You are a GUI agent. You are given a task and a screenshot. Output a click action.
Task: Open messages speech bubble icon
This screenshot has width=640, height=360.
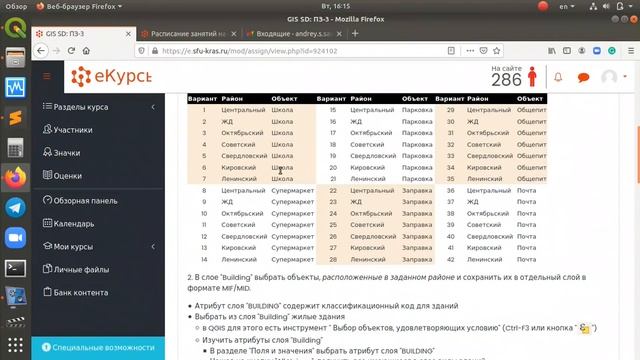point(583,77)
